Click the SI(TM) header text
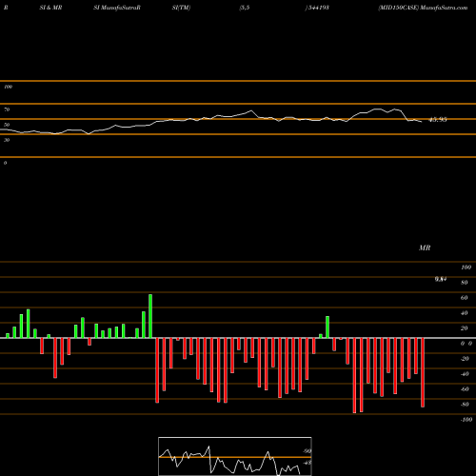 click(x=181, y=8)
